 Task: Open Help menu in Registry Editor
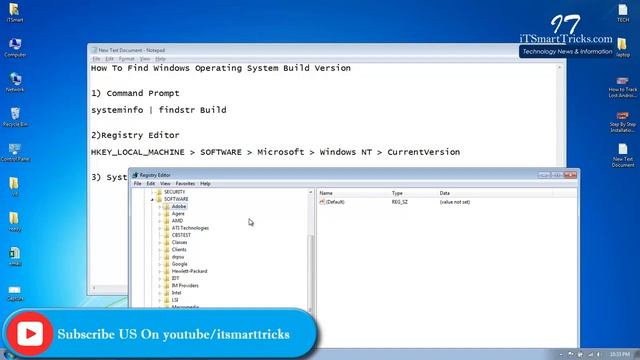point(205,184)
